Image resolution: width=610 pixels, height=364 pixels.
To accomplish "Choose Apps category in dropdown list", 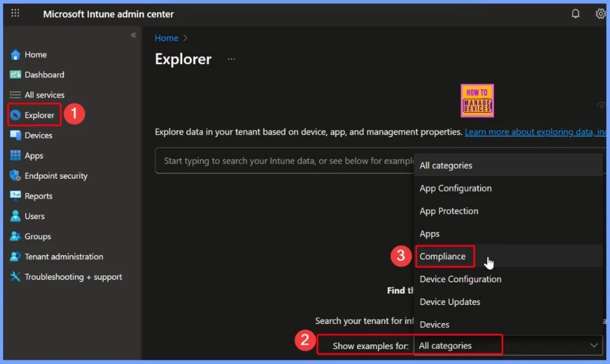I will point(508,234).
